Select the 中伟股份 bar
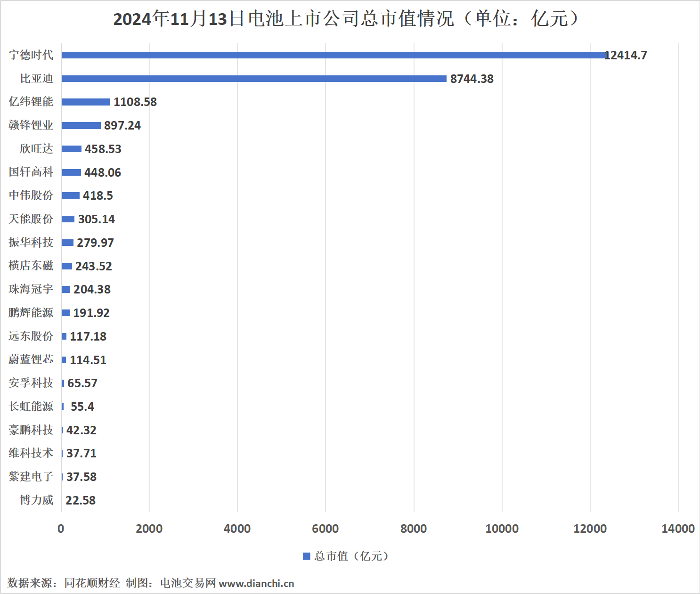The width and height of the screenshot is (700, 594). click(70, 195)
